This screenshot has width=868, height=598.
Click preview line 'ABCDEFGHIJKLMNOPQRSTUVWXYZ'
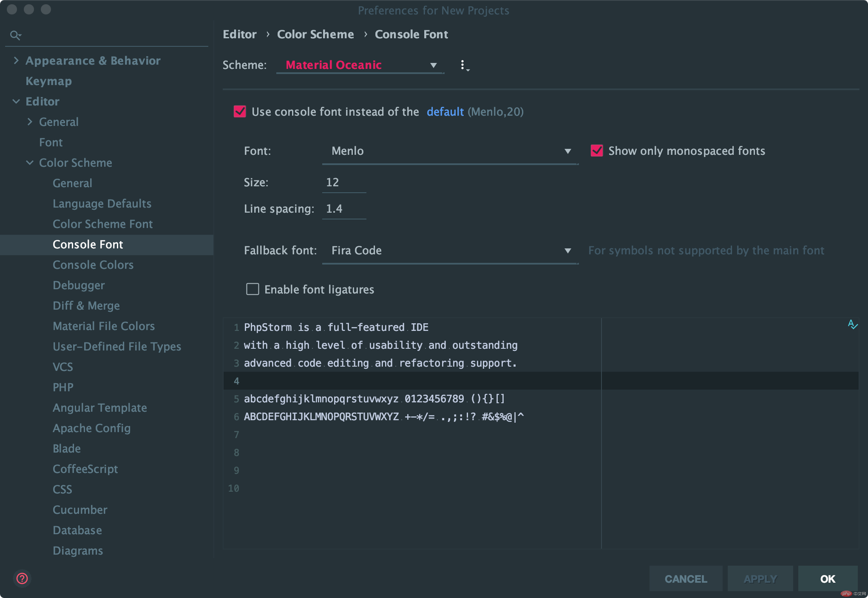(x=384, y=416)
